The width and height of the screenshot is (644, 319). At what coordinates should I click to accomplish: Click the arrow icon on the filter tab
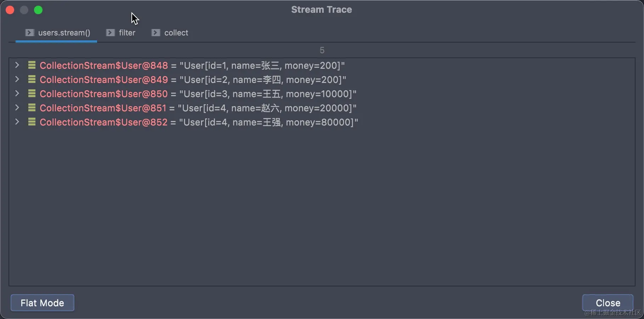pos(111,33)
